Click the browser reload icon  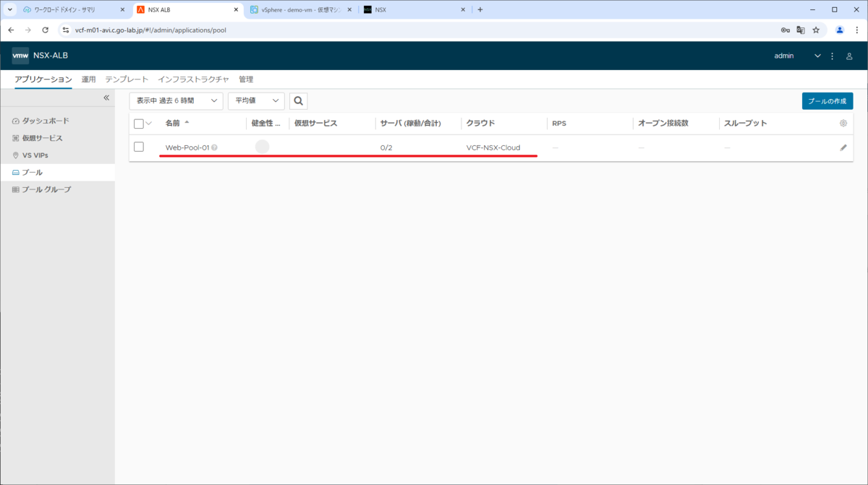pos(45,30)
